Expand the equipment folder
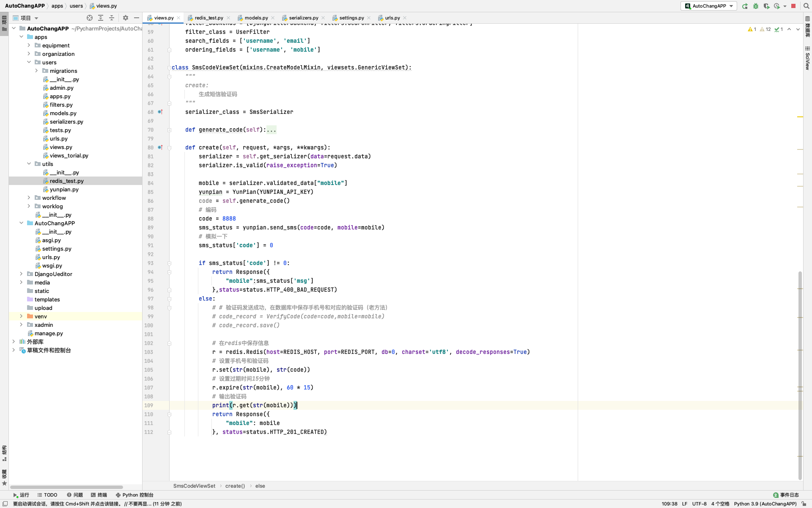Image resolution: width=812 pixels, height=508 pixels. click(29, 45)
